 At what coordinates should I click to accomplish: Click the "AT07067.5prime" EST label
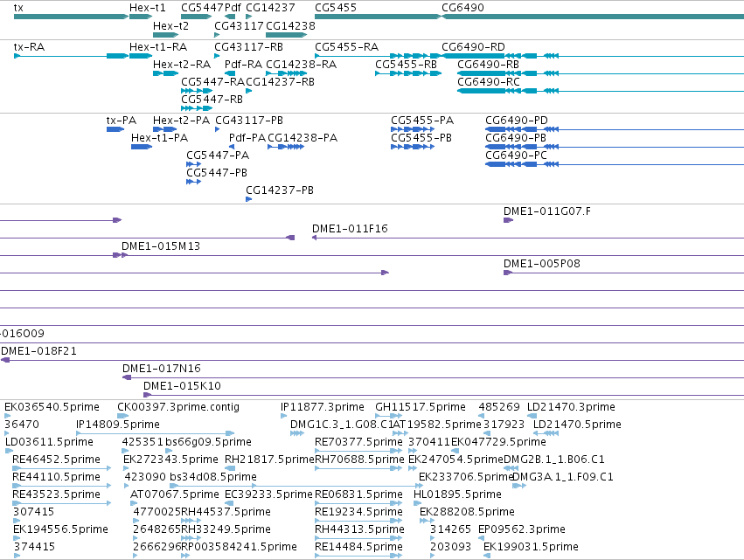pos(175,494)
